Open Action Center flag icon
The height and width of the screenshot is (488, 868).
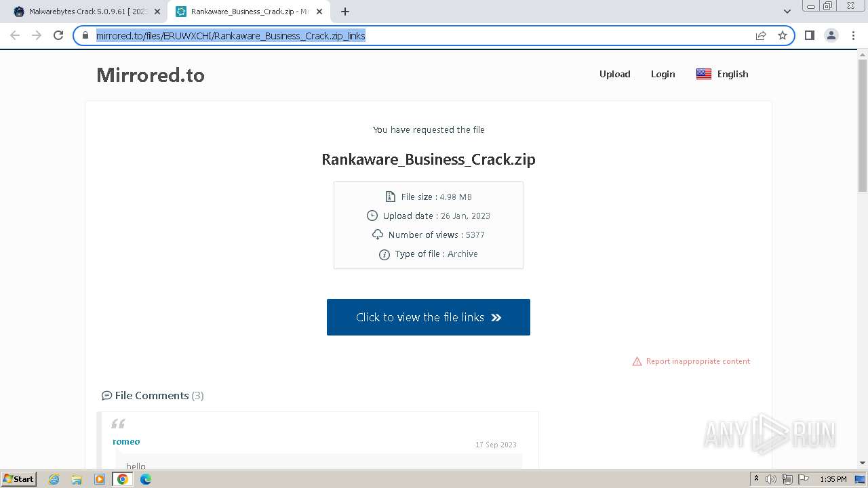[803, 479]
